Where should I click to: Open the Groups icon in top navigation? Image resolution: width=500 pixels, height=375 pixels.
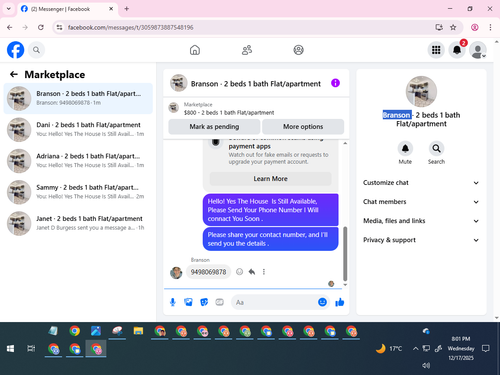(298, 50)
